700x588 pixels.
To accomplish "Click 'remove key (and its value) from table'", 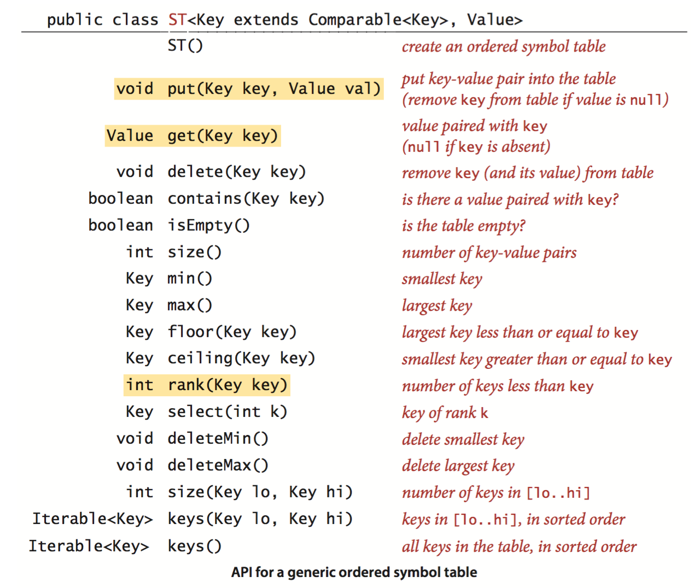I will 528,173.
